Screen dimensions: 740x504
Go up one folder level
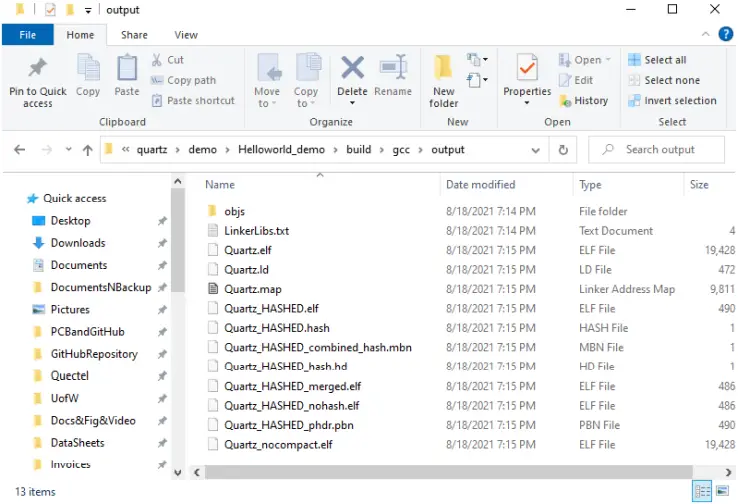[87, 150]
